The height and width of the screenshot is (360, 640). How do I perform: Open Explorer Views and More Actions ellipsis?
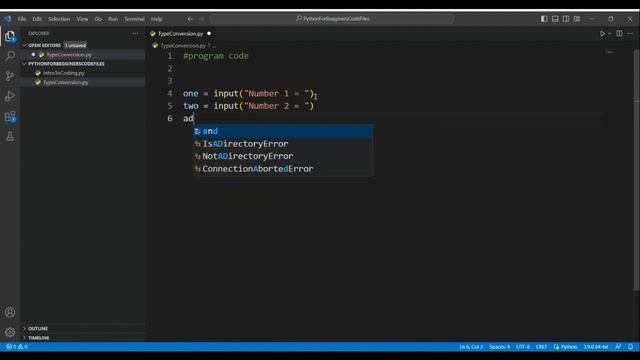point(135,33)
